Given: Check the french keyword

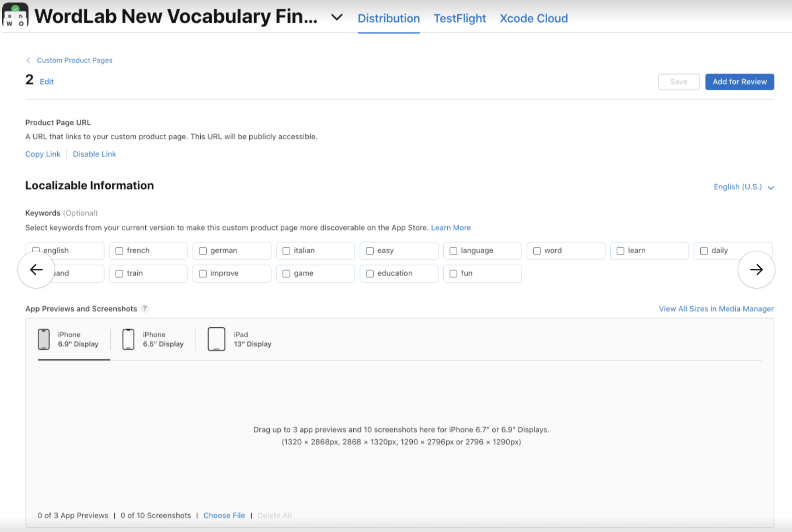Looking at the screenshot, I should [119, 251].
